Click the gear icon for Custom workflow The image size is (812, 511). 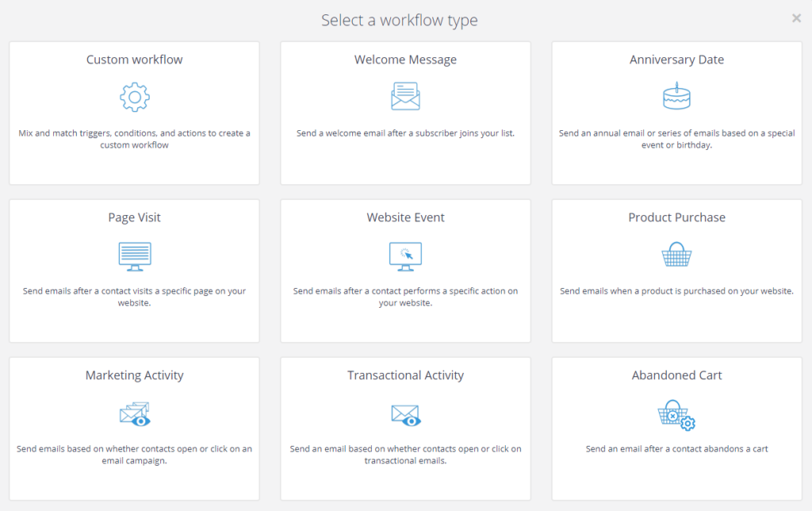click(135, 97)
